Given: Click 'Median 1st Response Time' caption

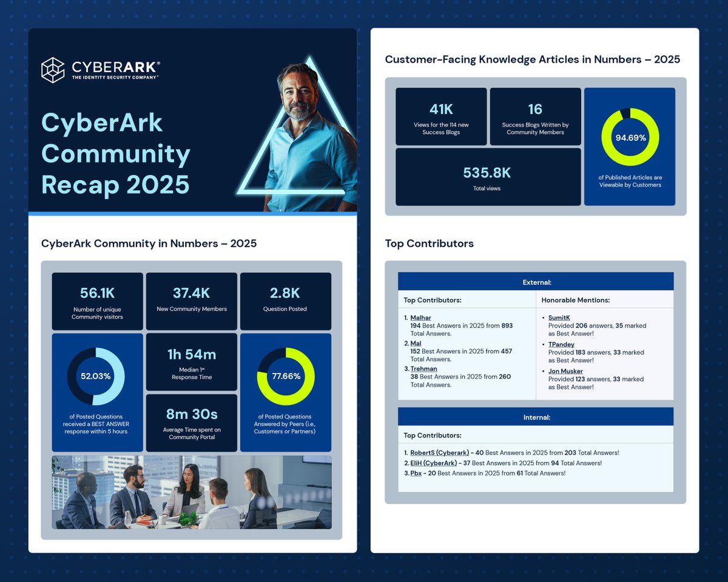Looking at the screenshot, I should click(x=192, y=373).
